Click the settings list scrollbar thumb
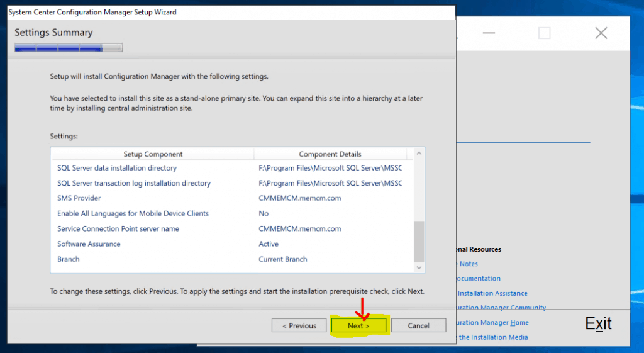This screenshot has height=353, width=644. coord(419,241)
